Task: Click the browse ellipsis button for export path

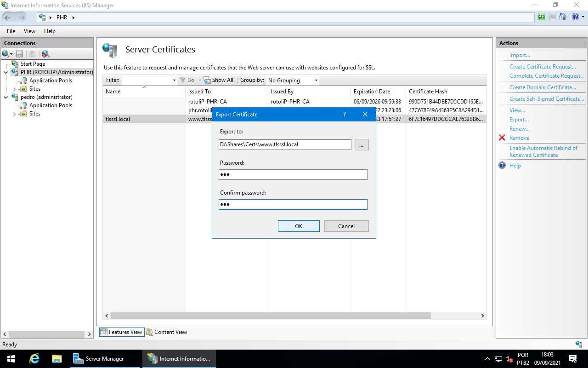Action: (x=362, y=144)
